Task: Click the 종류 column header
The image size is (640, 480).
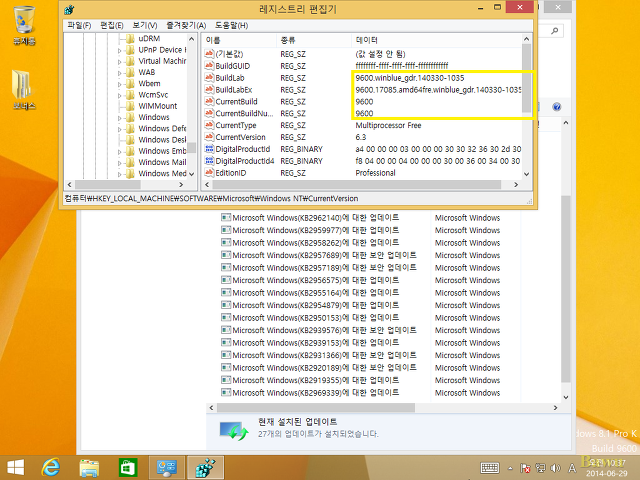Action: (x=314, y=40)
